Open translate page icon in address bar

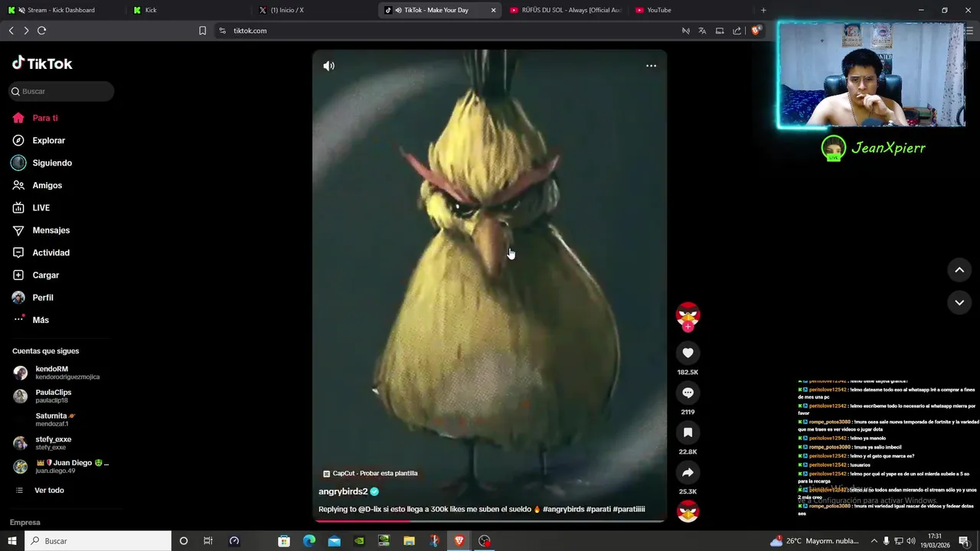(702, 31)
